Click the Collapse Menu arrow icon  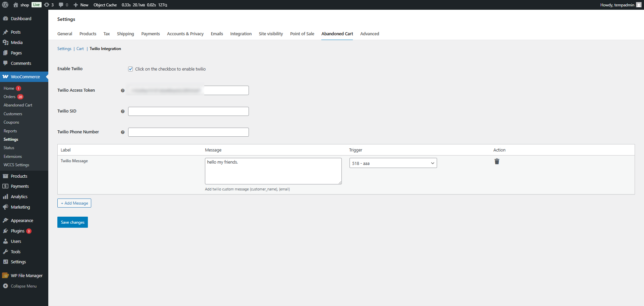pyautogui.click(x=5, y=286)
